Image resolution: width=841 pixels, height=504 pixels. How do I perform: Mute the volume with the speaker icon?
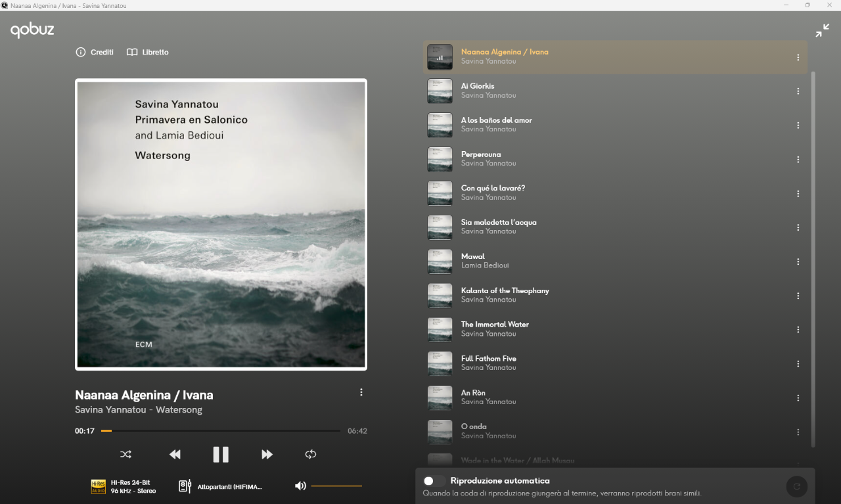point(300,486)
